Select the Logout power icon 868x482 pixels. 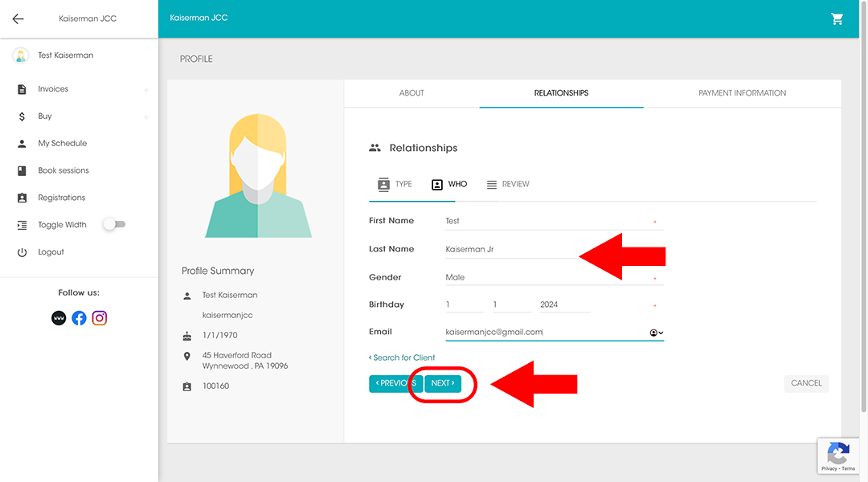coord(22,252)
